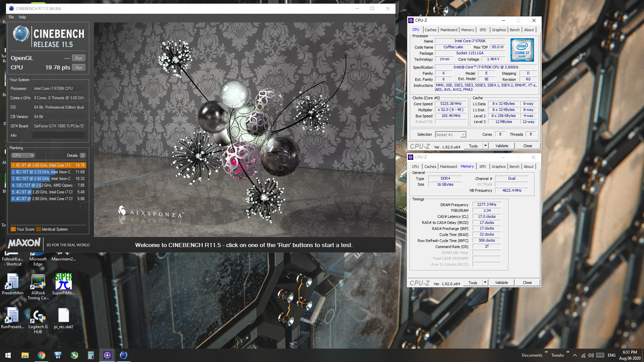
Task: Open the Microsoft Edge desktop shortcut
Action: pyautogui.click(x=38, y=259)
